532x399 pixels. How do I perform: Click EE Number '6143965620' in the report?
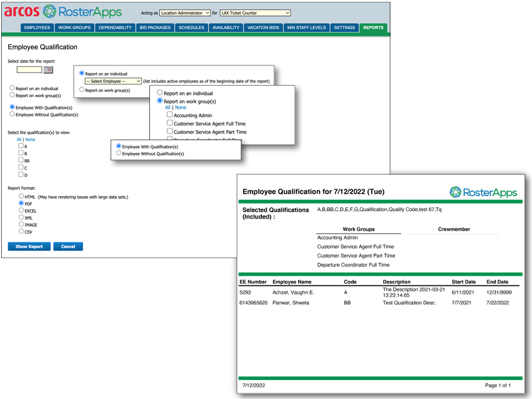pos(253,302)
